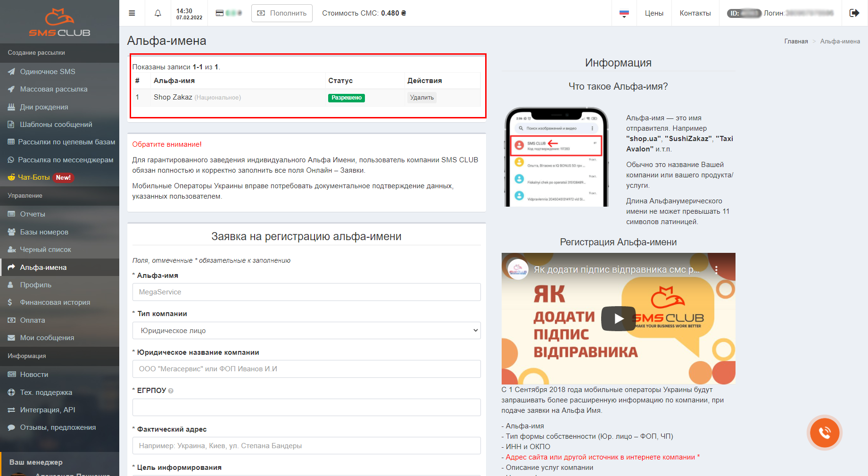Image resolution: width=868 pixels, height=476 pixels.
Task: Click the Пополнить top-up button
Action: [282, 13]
